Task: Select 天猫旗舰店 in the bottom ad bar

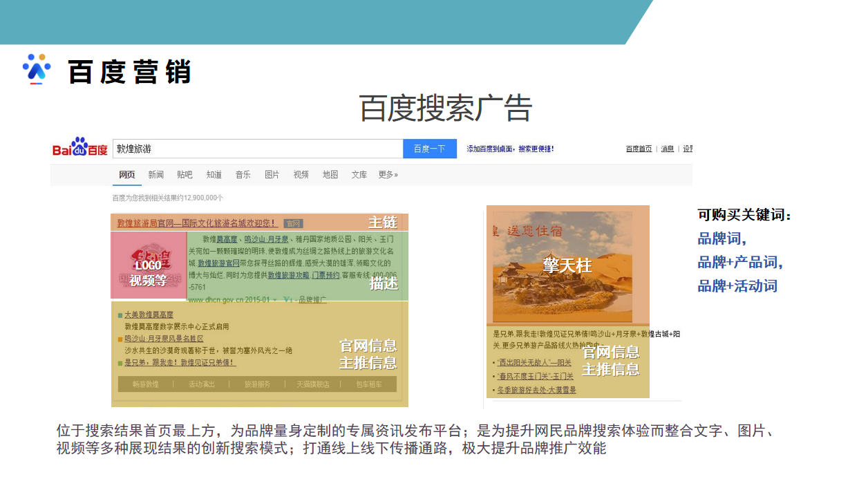Action: coord(313,384)
